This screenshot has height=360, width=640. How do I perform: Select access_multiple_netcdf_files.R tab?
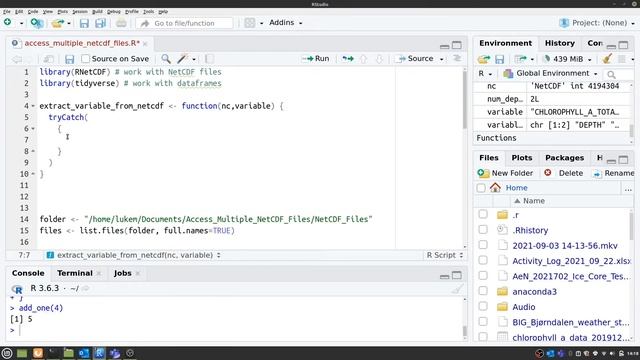[82, 43]
